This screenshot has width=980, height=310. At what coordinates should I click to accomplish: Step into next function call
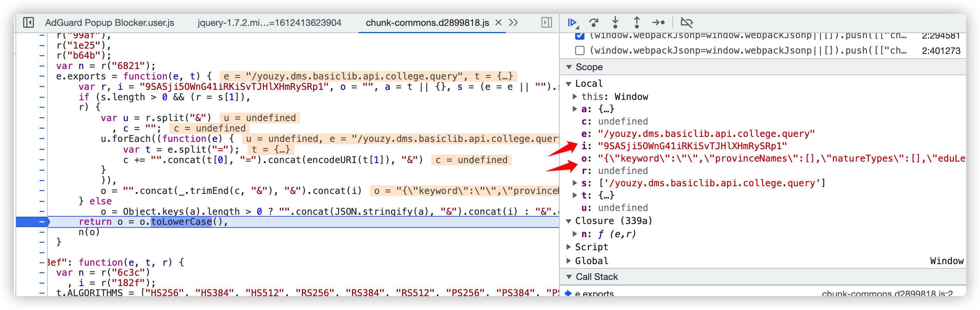(x=615, y=23)
